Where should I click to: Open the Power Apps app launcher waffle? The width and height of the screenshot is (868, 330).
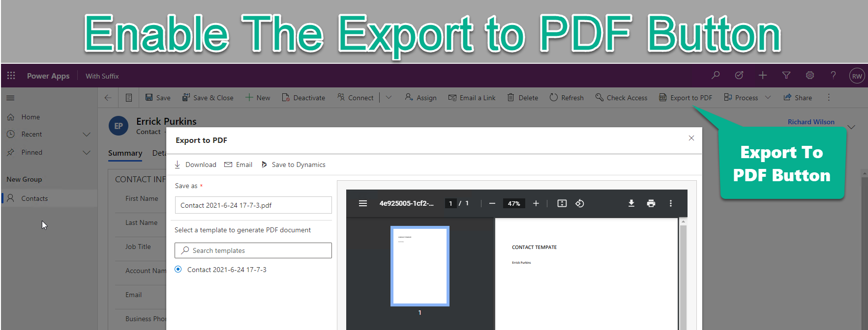coord(11,76)
